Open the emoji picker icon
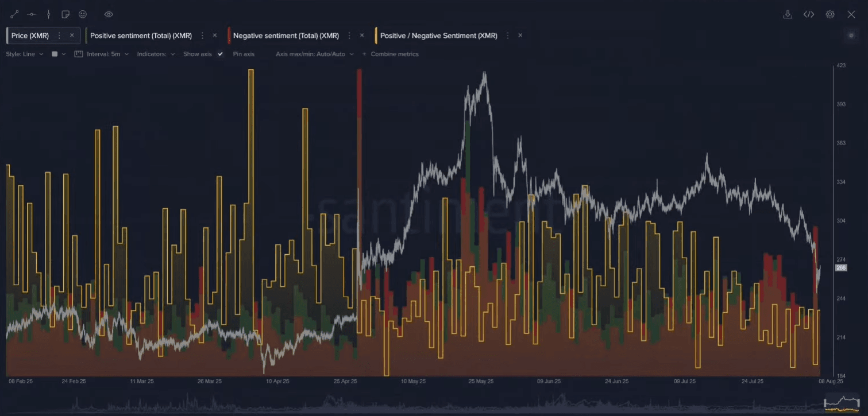This screenshot has height=416, width=868. point(83,14)
